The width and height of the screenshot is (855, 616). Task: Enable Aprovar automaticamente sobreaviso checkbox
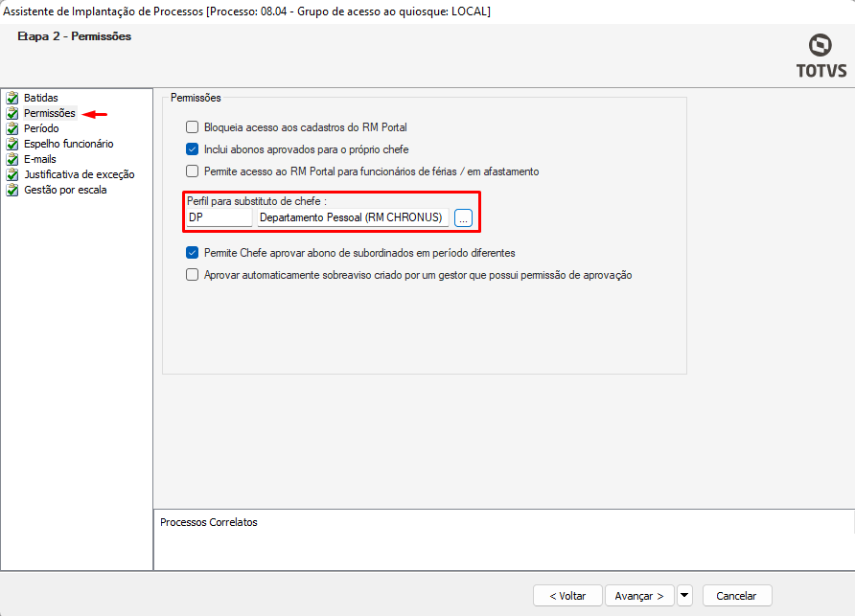(x=192, y=275)
